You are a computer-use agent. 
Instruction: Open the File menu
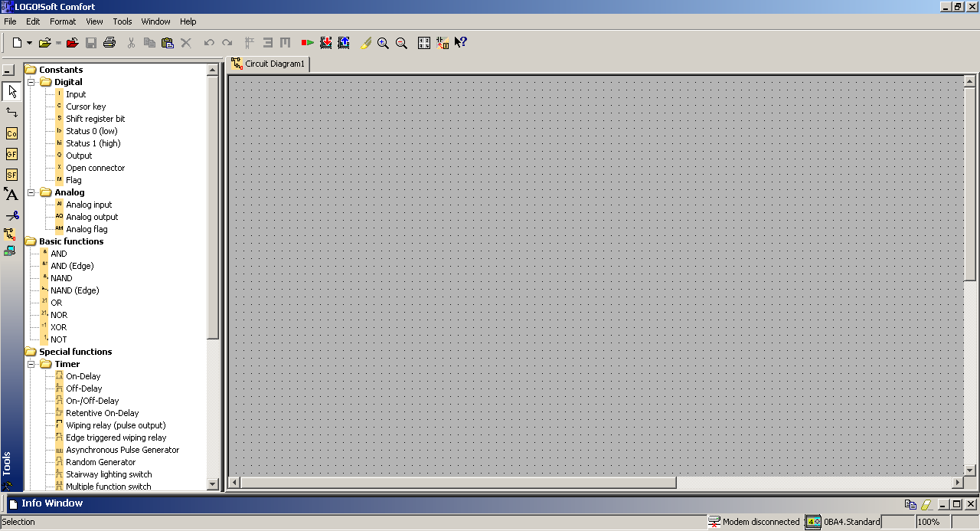pos(10,21)
